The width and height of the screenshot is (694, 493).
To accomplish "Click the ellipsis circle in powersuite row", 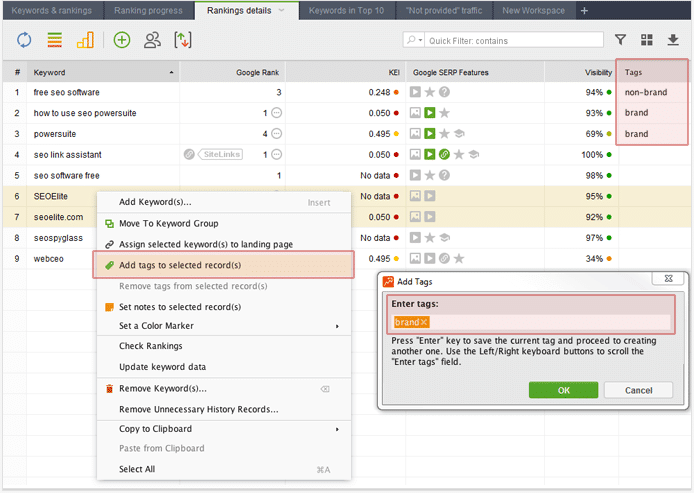I will pos(276,134).
